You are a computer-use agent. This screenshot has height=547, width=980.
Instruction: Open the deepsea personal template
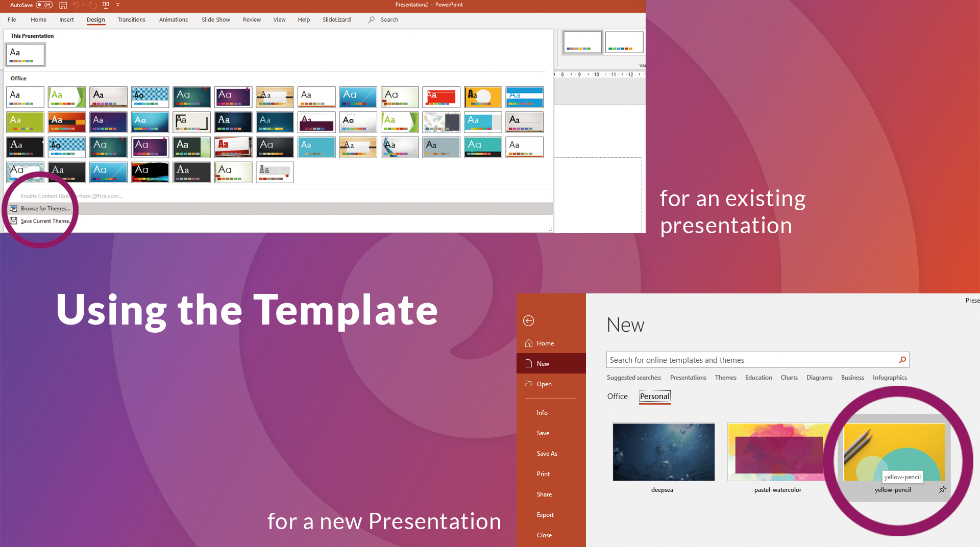click(663, 452)
